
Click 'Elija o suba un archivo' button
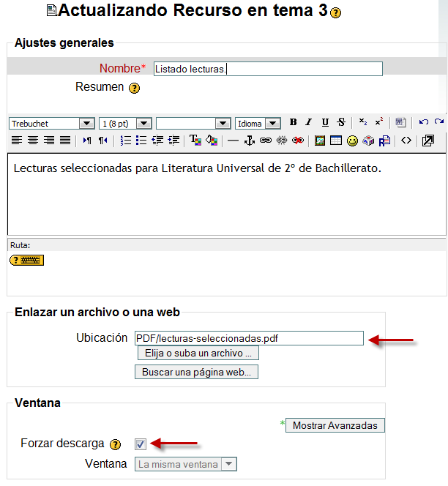coord(198,354)
